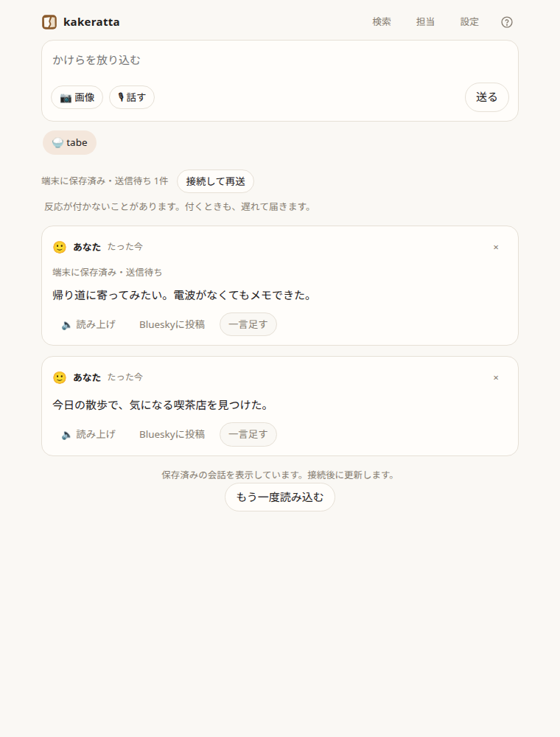
Task: Click 一言足す on 帰り道 post
Action: point(248,325)
